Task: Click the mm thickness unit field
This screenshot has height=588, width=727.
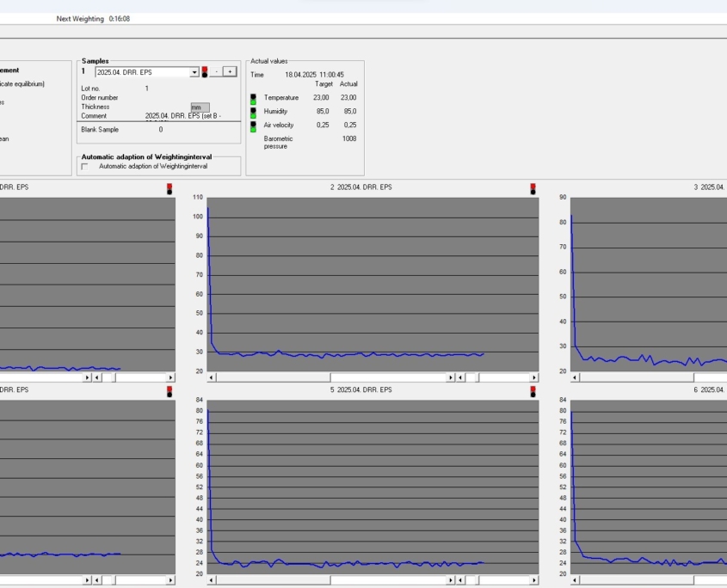Action: (x=200, y=107)
